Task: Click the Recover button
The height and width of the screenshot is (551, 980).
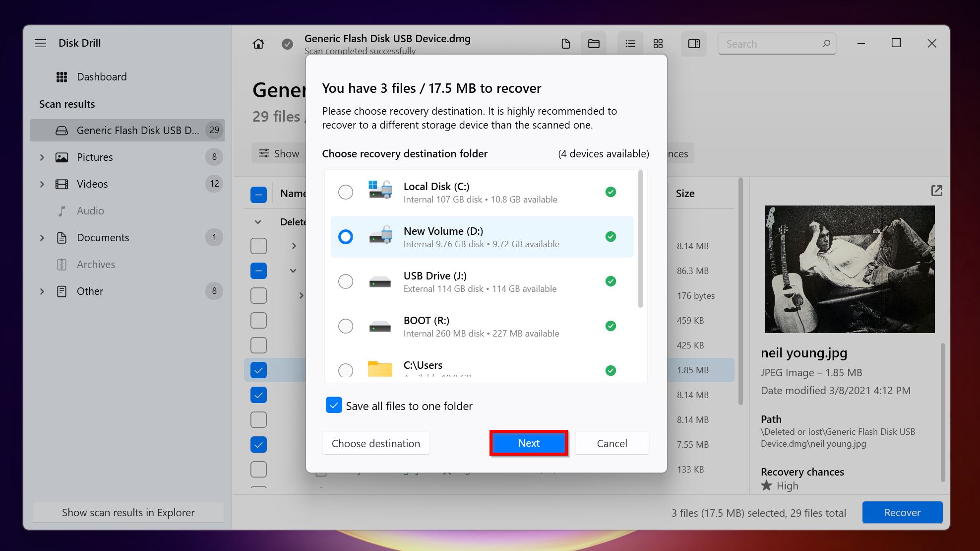Action: (902, 512)
